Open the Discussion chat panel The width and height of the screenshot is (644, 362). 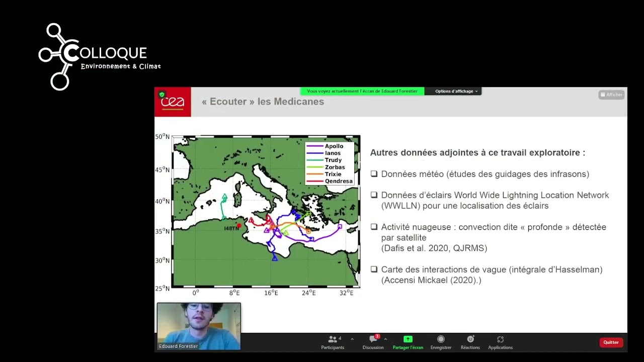coord(373,342)
